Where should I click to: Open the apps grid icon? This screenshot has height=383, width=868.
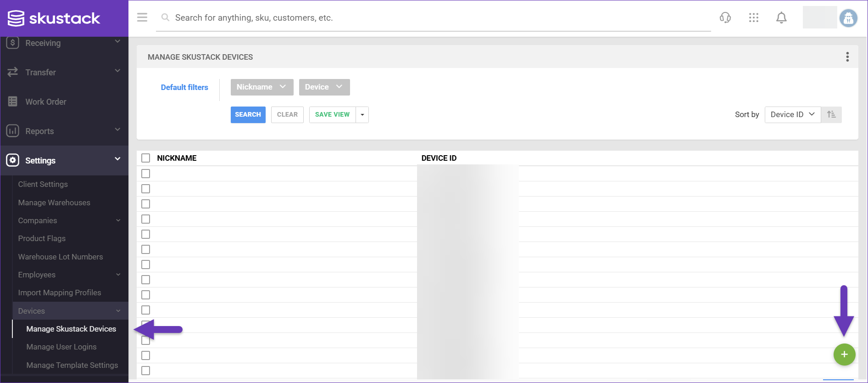click(754, 17)
